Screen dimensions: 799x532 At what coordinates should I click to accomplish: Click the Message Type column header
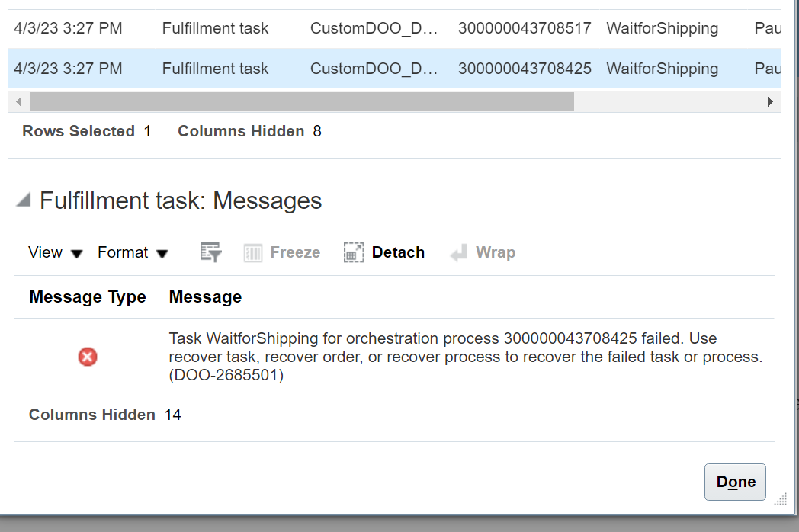coord(87,297)
